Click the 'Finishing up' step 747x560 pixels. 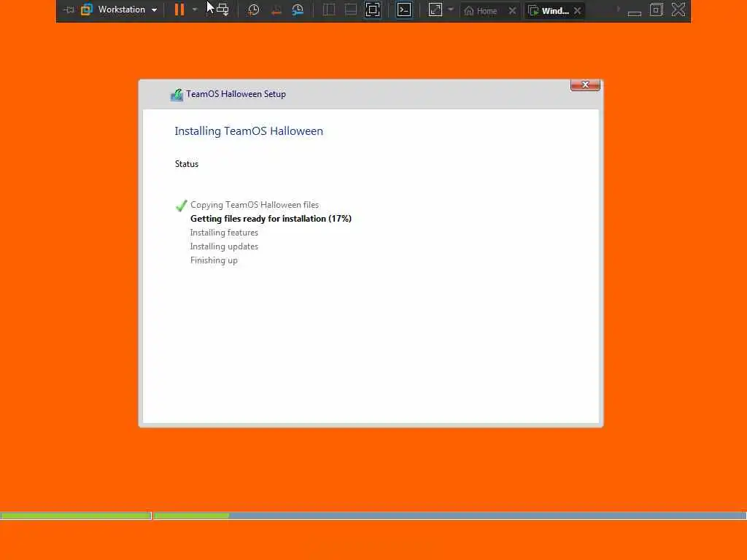pos(214,260)
